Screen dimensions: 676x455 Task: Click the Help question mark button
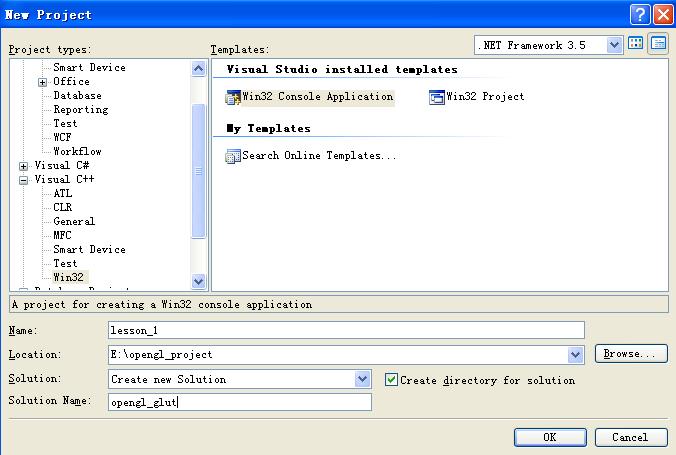(x=640, y=15)
